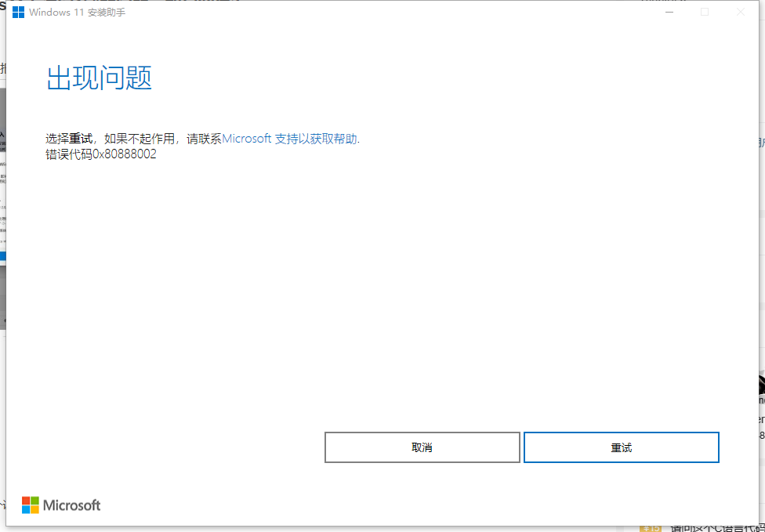Screen dimensions: 765x532
Task: Click the Microsoft logo at bottom left
Action: [x=61, y=505]
